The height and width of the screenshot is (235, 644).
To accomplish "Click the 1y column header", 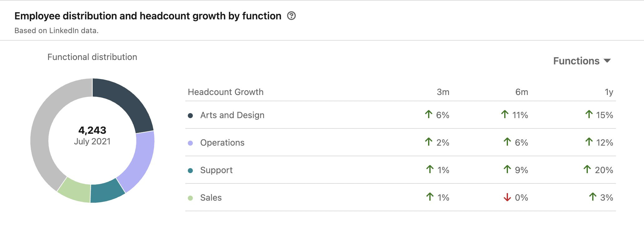I will [x=609, y=92].
